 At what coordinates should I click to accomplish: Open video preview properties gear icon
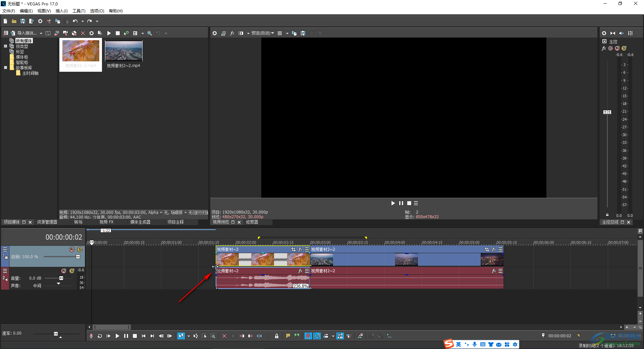pyautogui.click(x=215, y=33)
